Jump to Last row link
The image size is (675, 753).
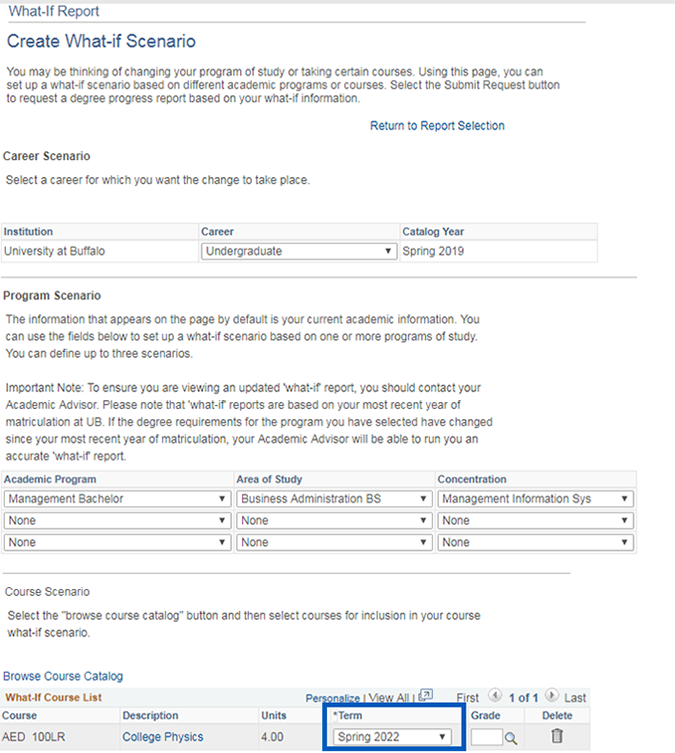[575, 697]
